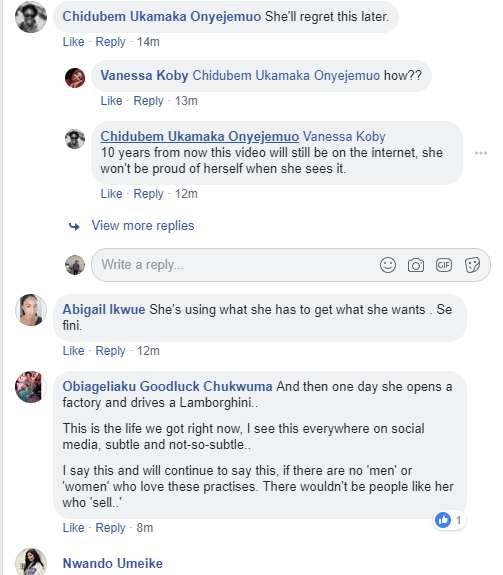Open Abigail Ikwue's profile picture

pyautogui.click(x=31, y=310)
